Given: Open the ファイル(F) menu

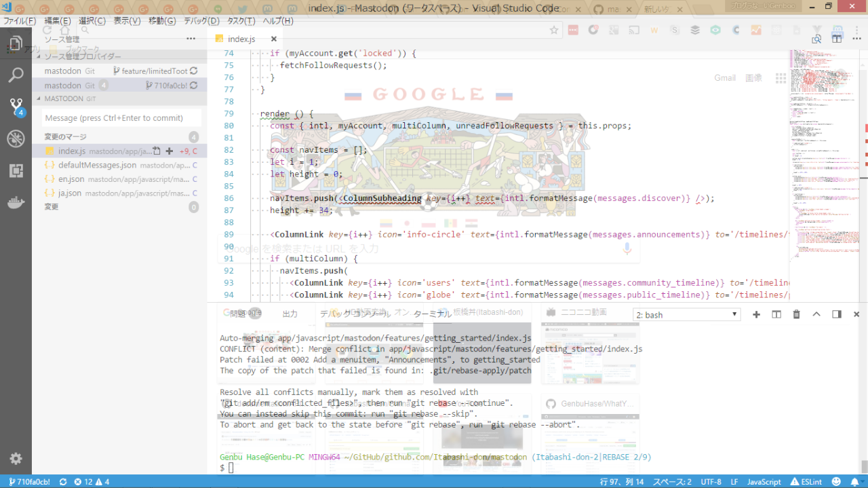Looking at the screenshot, I should pyautogui.click(x=20, y=21).
